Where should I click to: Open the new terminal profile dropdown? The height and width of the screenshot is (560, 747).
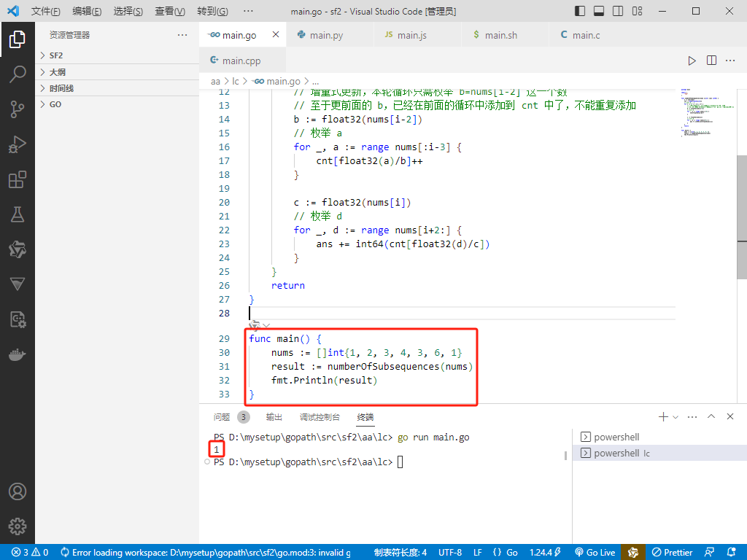pyautogui.click(x=676, y=417)
